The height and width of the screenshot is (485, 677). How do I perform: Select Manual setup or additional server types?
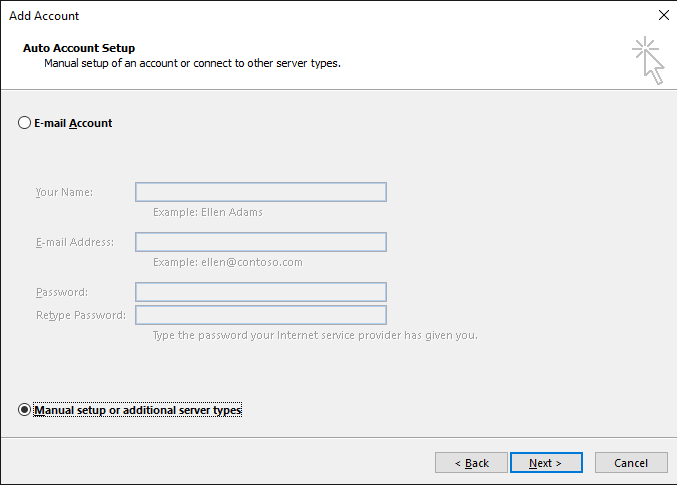click(24, 409)
